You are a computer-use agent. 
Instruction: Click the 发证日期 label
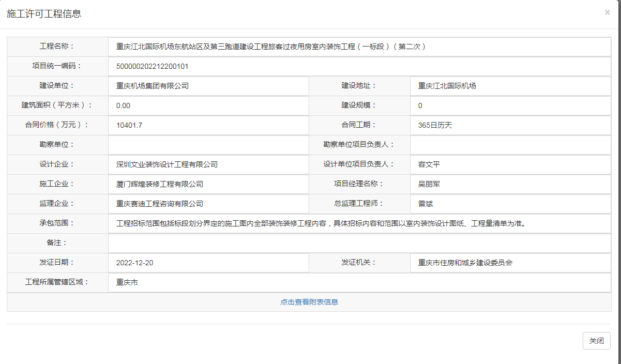57,262
